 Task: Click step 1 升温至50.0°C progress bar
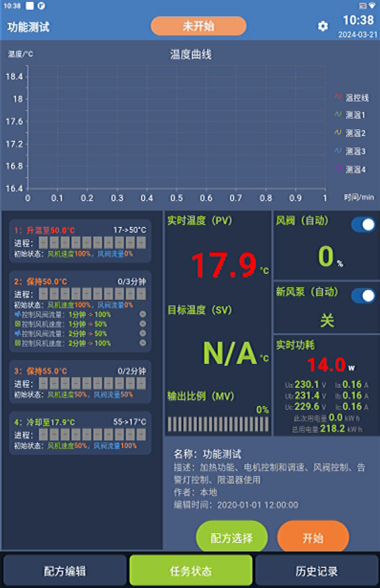(93, 243)
